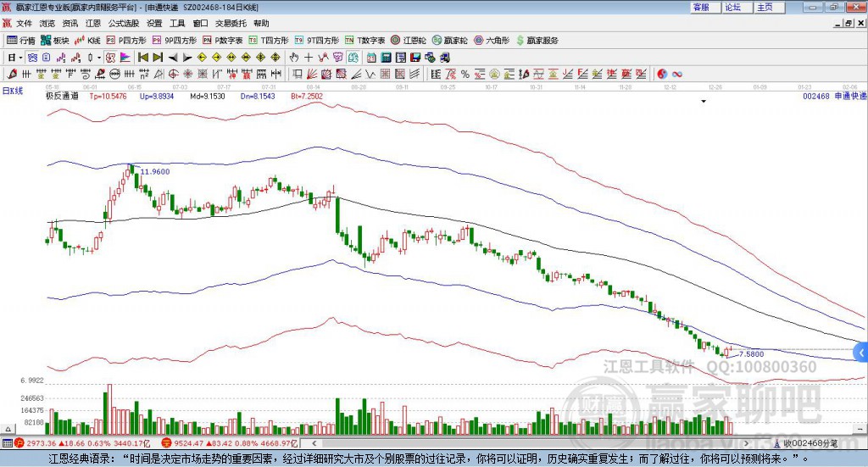Click the 客服 button in title bar
Viewport: 868px width, 467px height.
tap(705, 7)
